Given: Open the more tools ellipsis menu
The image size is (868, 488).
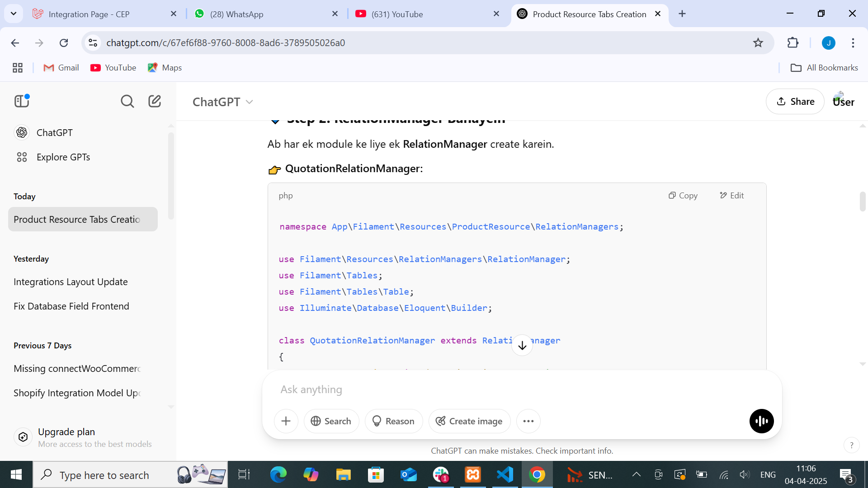Looking at the screenshot, I should pyautogui.click(x=528, y=421).
